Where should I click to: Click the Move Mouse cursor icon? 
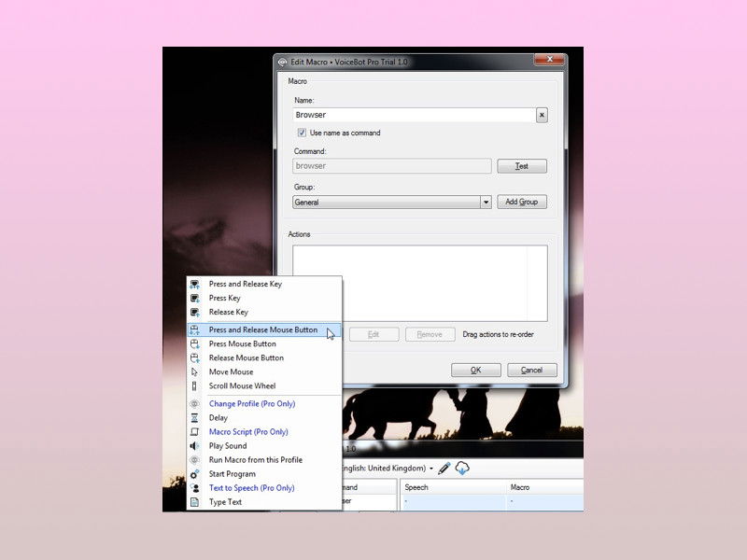pyautogui.click(x=194, y=371)
